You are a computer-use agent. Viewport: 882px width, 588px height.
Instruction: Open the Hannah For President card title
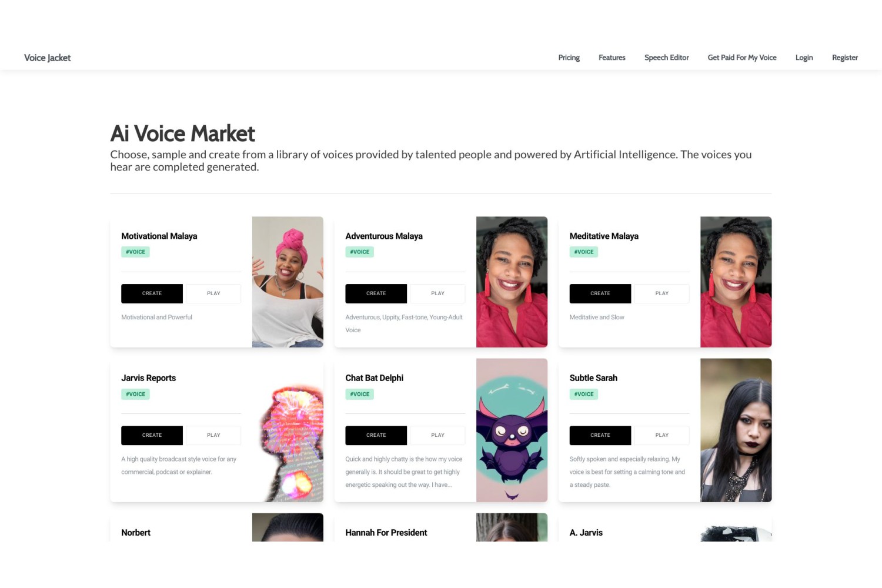pyautogui.click(x=386, y=533)
